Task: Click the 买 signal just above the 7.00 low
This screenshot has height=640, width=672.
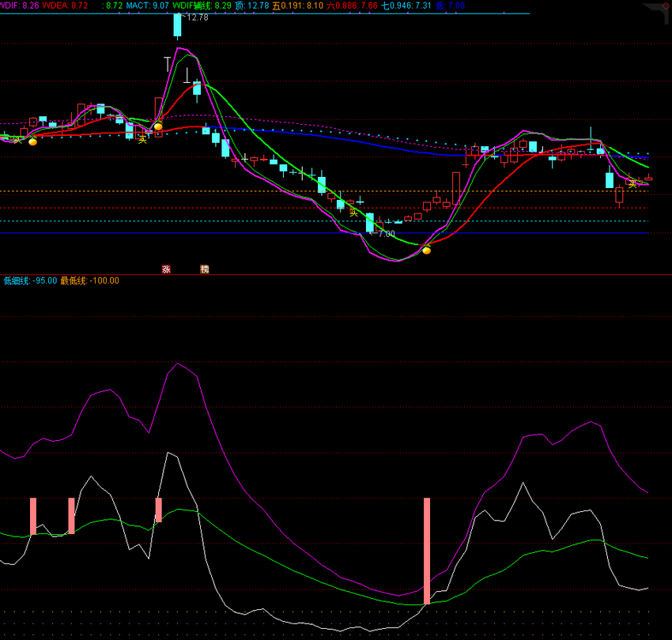Action: click(x=353, y=212)
